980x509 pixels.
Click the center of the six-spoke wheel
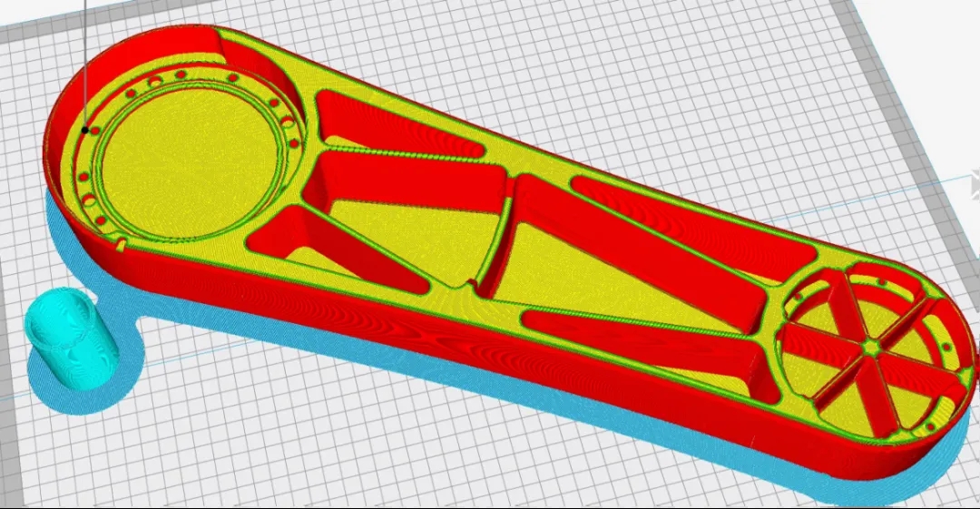(x=870, y=346)
